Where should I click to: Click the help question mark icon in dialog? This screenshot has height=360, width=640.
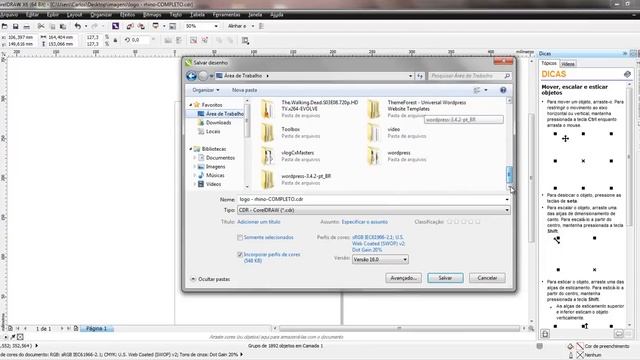point(503,90)
